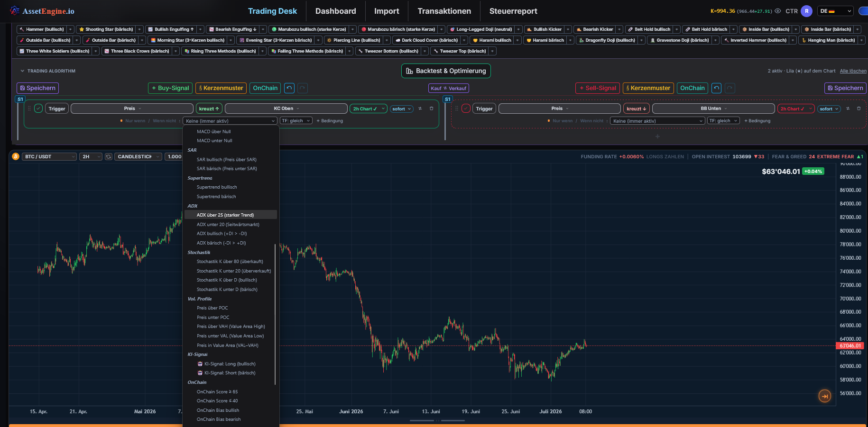The image size is (868, 427).
Task: Open Steuerreport tab
Action: [513, 11]
